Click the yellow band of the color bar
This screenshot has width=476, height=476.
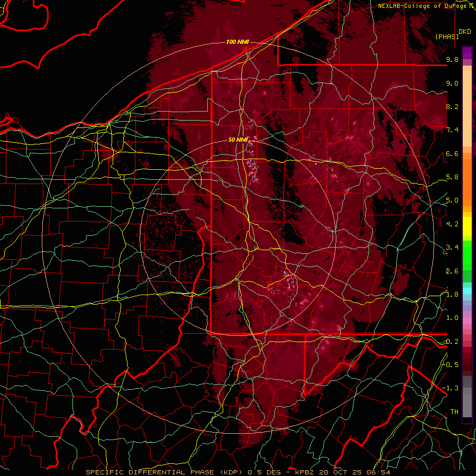tap(467, 226)
